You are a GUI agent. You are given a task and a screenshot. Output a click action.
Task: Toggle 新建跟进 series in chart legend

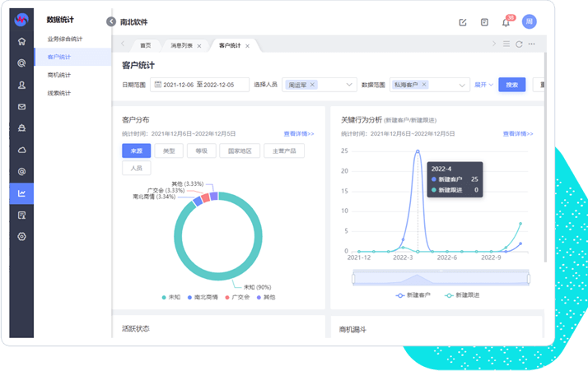pyautogui.click(x=461, y=294)
